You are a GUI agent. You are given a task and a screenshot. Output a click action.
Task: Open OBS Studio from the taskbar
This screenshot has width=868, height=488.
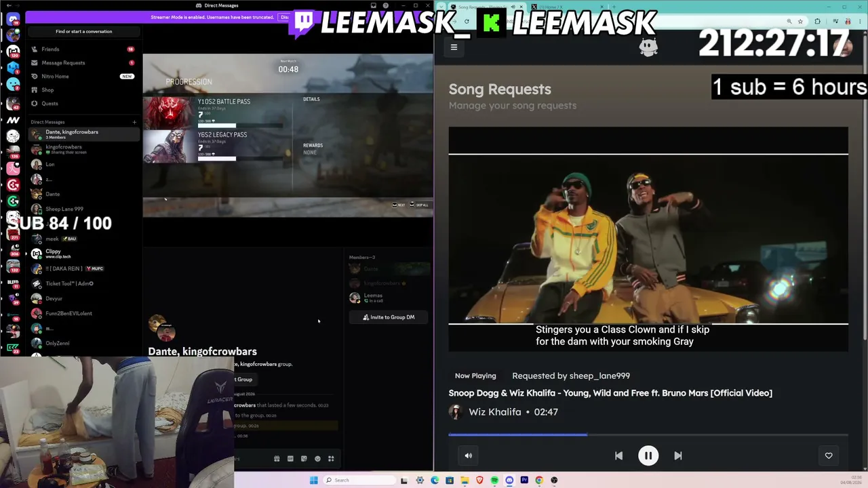(x=554, y=480)
